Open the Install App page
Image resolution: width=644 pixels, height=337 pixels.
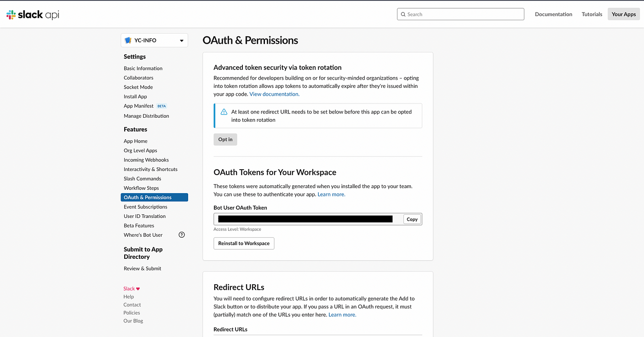pyautogui.click(x=135, y=97)
